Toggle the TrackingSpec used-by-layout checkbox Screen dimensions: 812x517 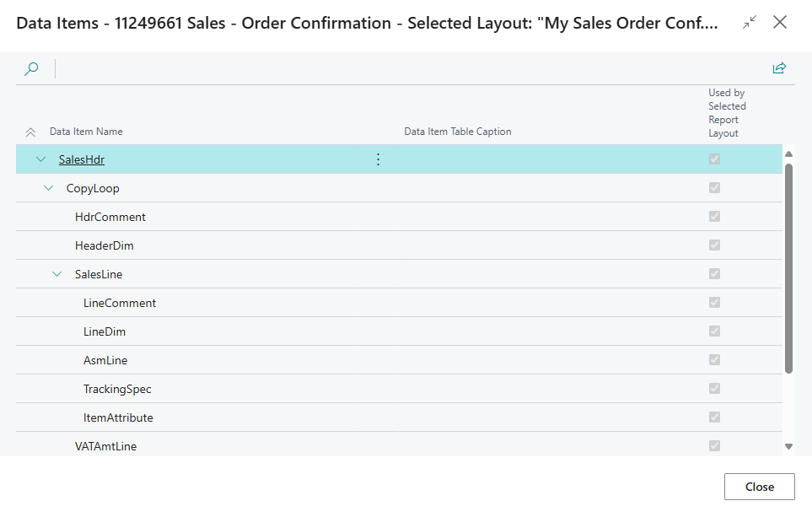715,389
